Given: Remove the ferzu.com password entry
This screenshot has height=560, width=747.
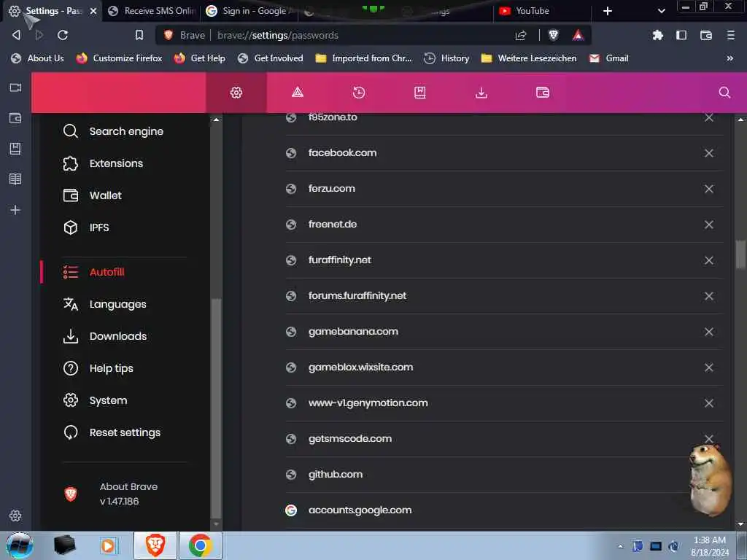Looking at the screenshot, I should [x=709, y=189].
